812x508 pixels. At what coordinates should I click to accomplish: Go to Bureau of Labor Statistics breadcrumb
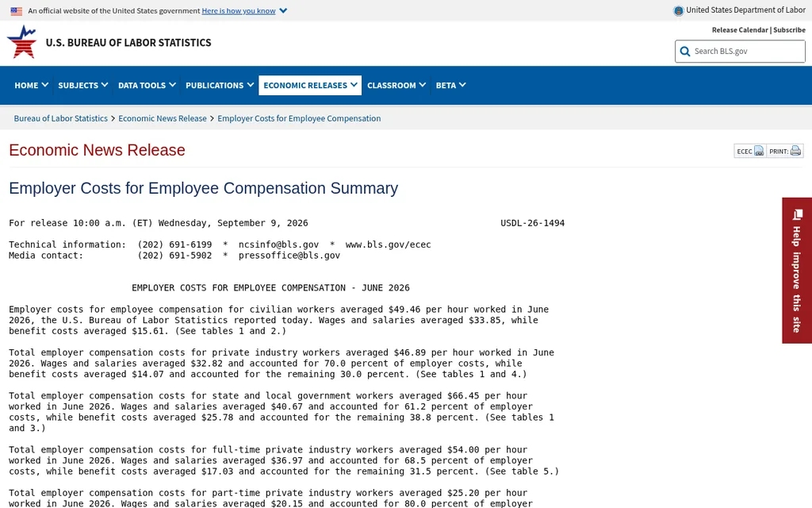tap(60, 118)
